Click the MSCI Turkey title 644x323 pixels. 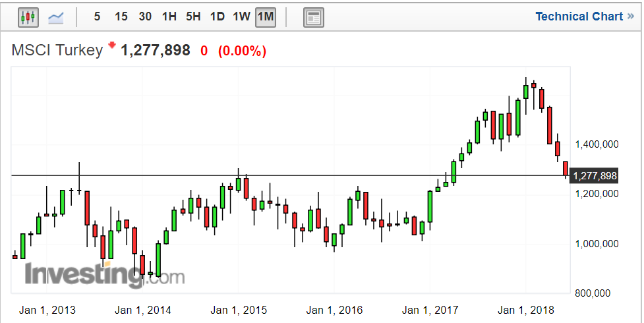[57, 50]
